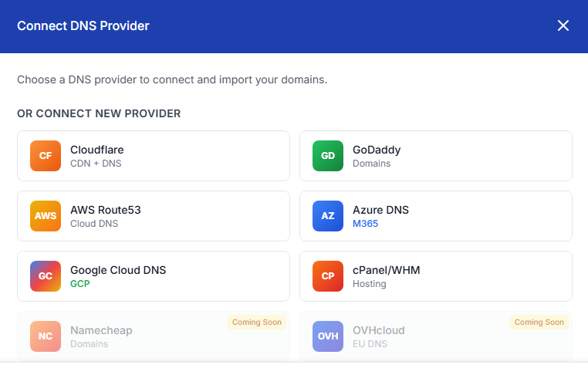The width and height of the screenshot is (588, 368).
Task: Click the "Cloud DNS" subtitle text
Action: click(x=94, y=224)
